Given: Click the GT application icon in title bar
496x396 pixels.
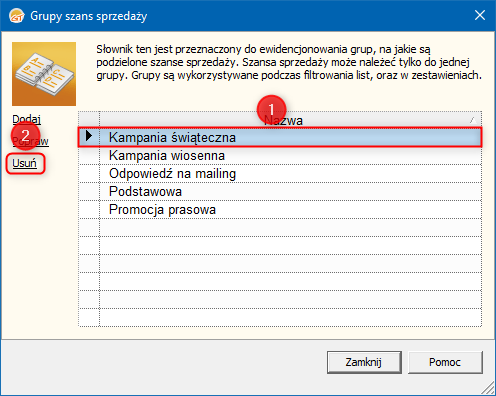Looking at the screenshot, I should [x=17, y=16].
